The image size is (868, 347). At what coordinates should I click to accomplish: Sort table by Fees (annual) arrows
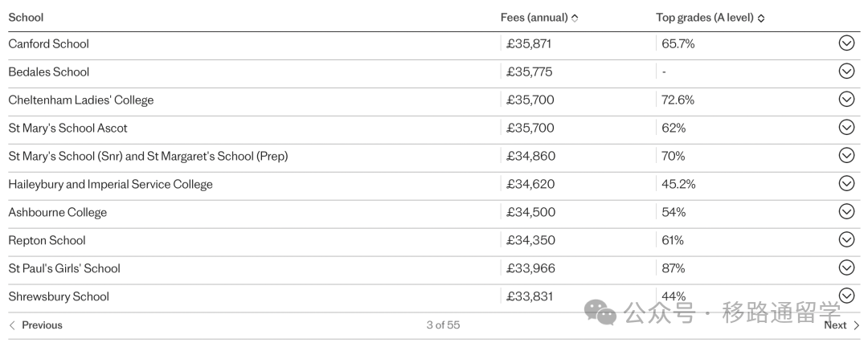coord(575,18)
